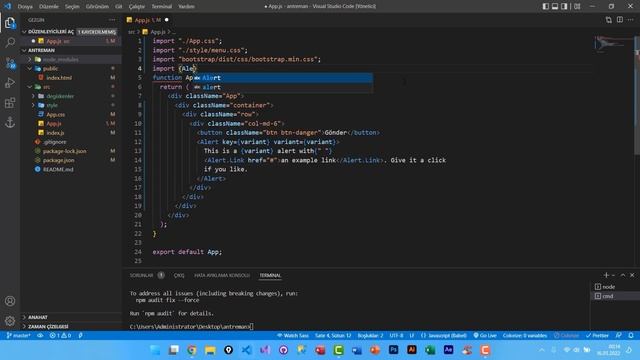Open the Görünüm menu

tap(97, 7)
